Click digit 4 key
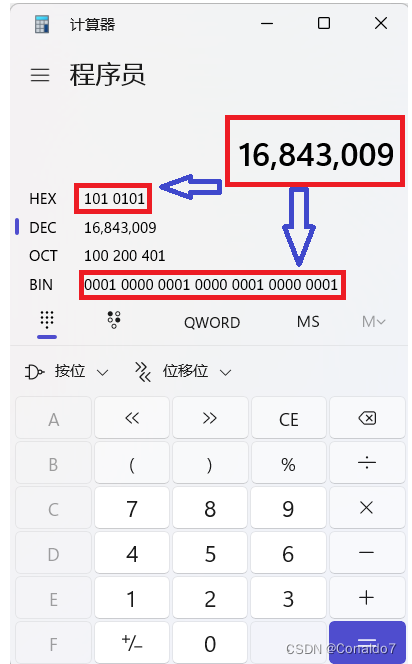This screenshot has height=664, width=412. (x=132, y=553)
